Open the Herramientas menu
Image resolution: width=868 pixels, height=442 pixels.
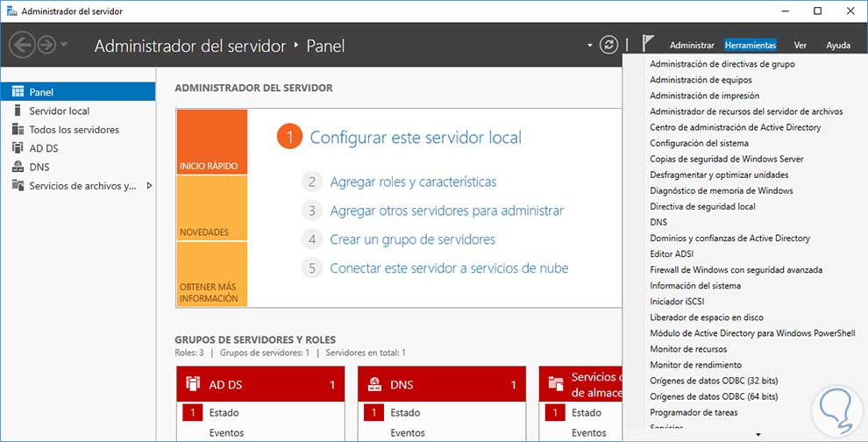click(x=751, y=46)
